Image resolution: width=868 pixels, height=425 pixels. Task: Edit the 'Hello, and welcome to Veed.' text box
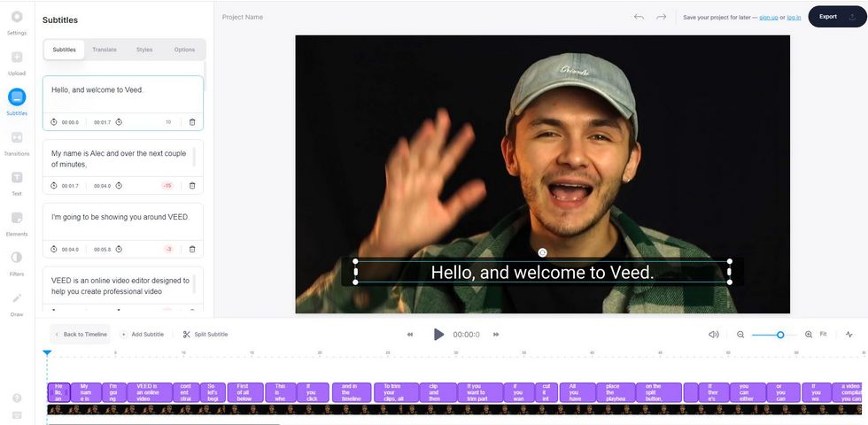tap(123, 95)
